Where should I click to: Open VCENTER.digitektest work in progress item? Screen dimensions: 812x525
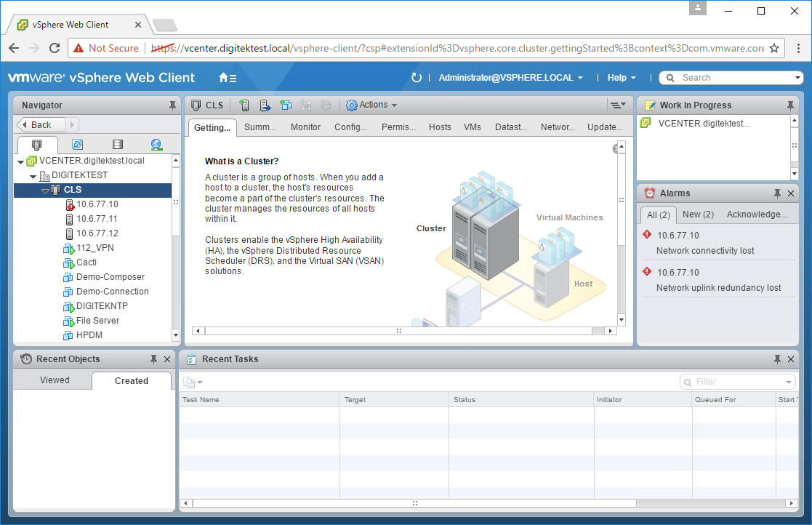coord(703,123)
